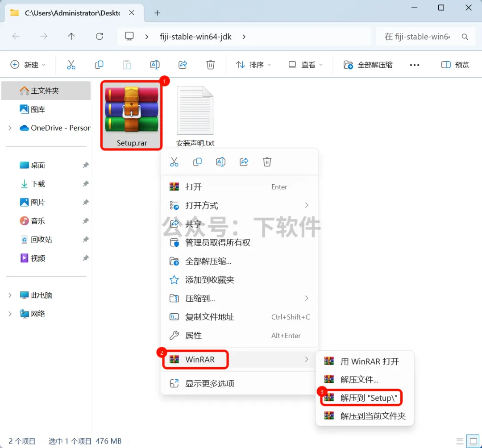Click the Copy icon in the context menu
The width and height of the screenshot is (482, 448).
click(x=197, y=162)
